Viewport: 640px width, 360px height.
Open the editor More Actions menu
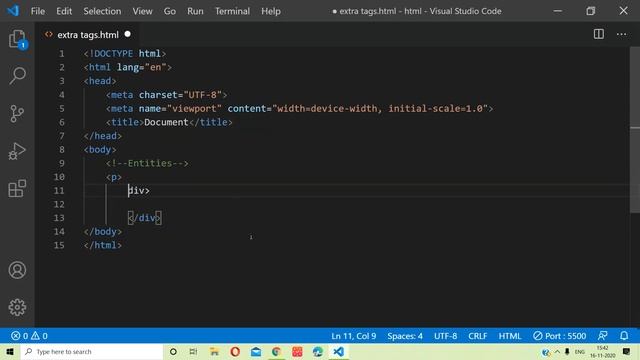pos(621,34)
